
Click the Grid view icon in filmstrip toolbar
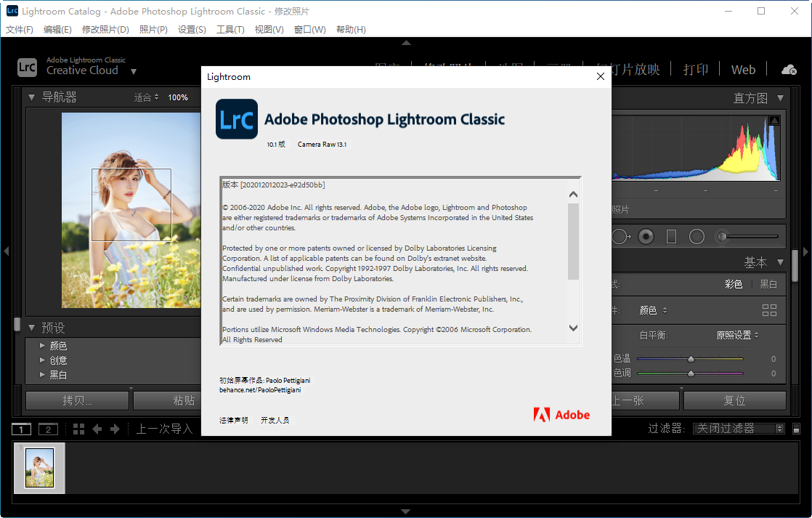tap(78, 429)
